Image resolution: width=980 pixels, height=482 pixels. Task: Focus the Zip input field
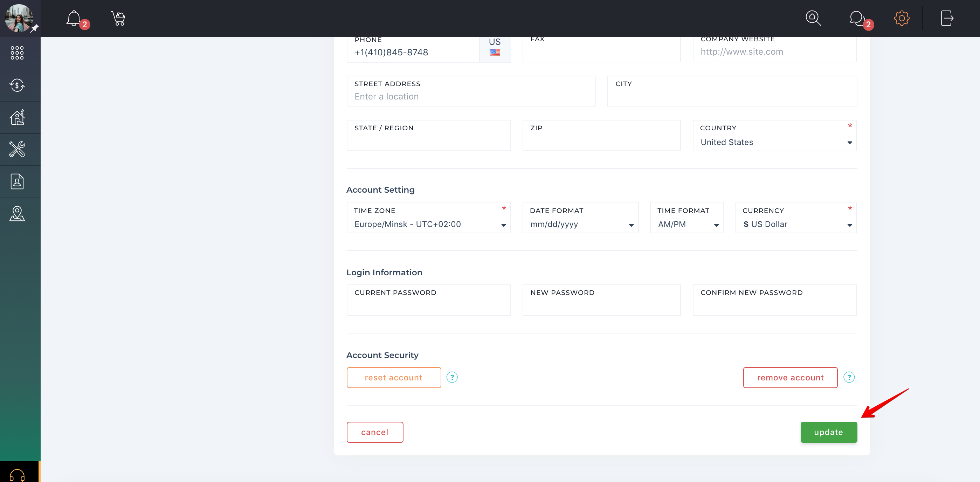point(601,136)
